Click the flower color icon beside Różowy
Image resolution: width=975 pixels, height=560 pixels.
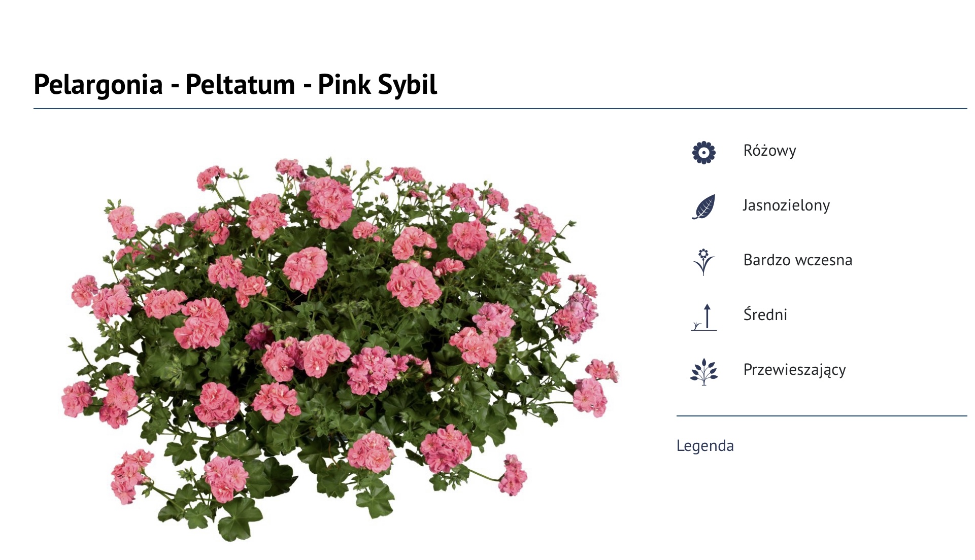(704, 152)
